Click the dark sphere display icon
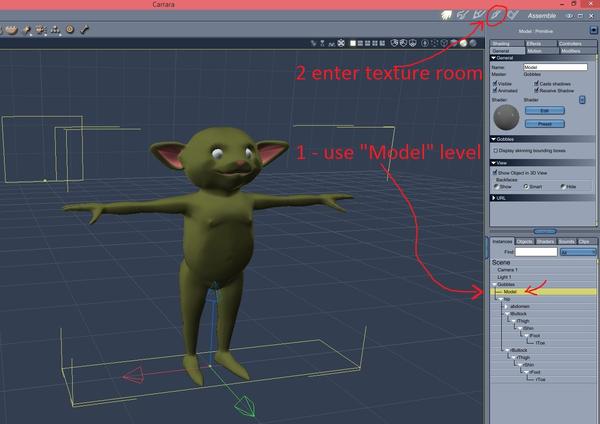The height and width of the screenshot is (424, 600). tap(473, 43)
